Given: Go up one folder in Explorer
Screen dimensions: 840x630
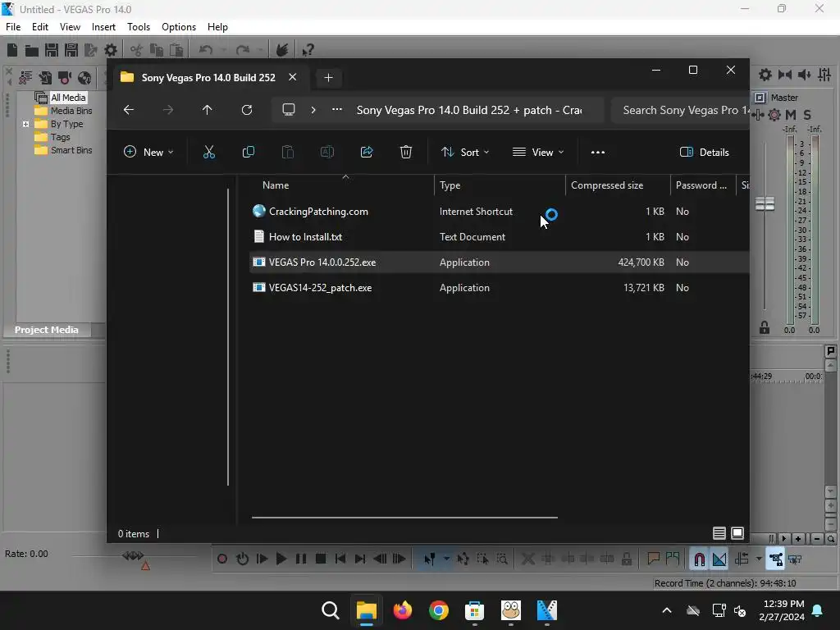Looking at the screenshot, I should (208, 110).
